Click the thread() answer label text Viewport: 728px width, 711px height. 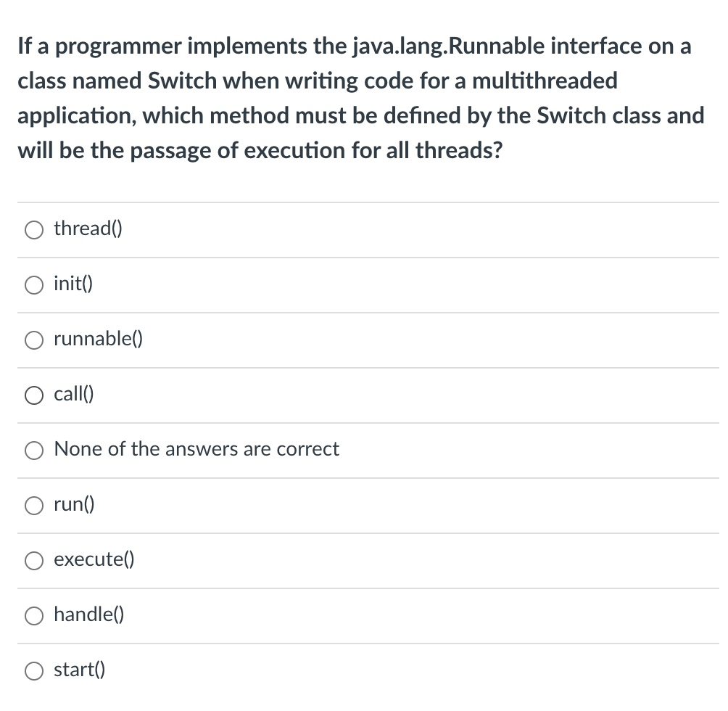point(88,229)
